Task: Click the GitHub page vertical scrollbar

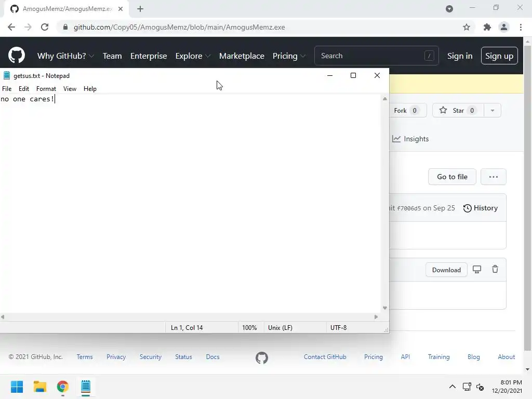Action: coord(527,198)
